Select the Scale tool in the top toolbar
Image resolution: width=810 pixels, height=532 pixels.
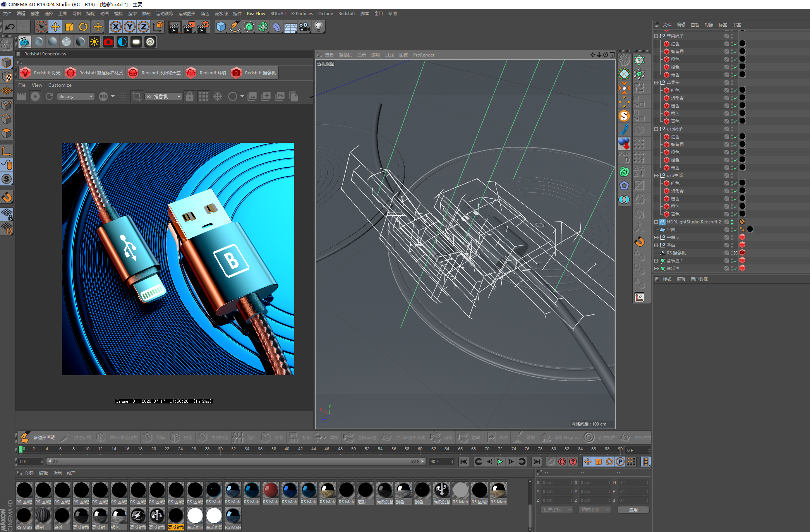click(69, 27)
